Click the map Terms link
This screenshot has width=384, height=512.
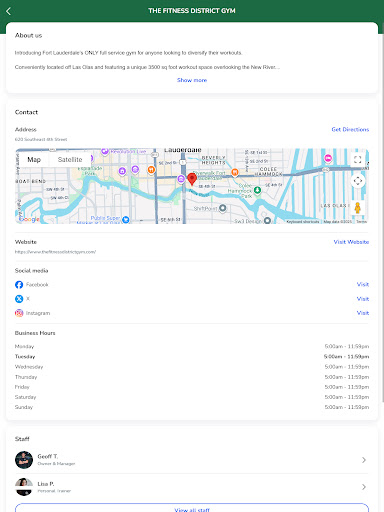pos(362,221)
